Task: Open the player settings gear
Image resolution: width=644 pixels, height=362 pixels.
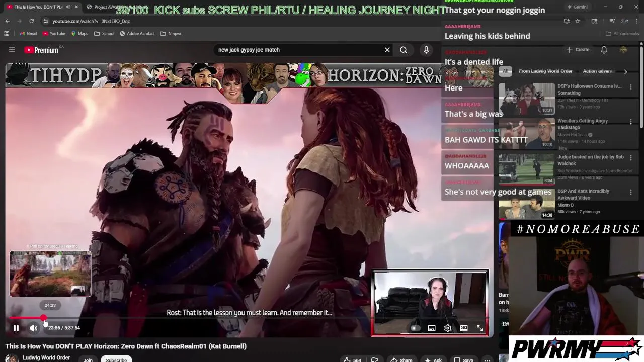Action: coord(448,328)
